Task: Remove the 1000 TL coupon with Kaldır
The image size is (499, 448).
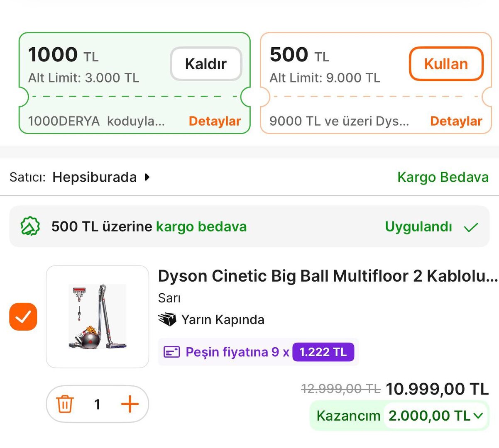Action: [206, 64]
